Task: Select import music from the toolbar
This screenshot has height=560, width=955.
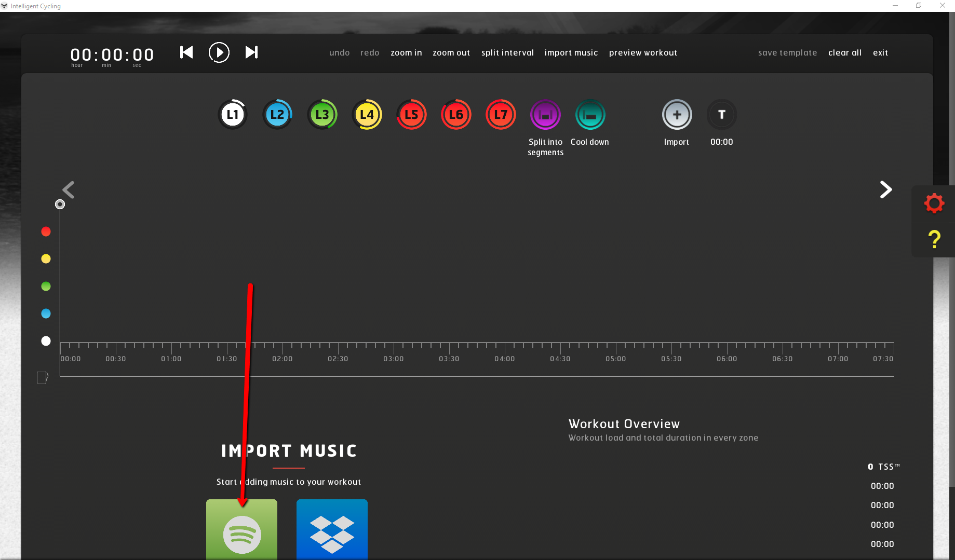Action: click(x=571, y=53)
